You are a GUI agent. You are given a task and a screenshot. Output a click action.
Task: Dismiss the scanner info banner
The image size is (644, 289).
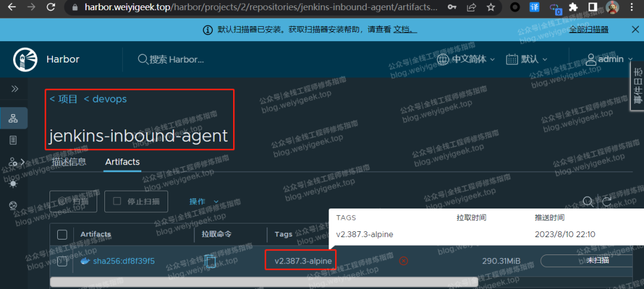click(x=635, y=29)
